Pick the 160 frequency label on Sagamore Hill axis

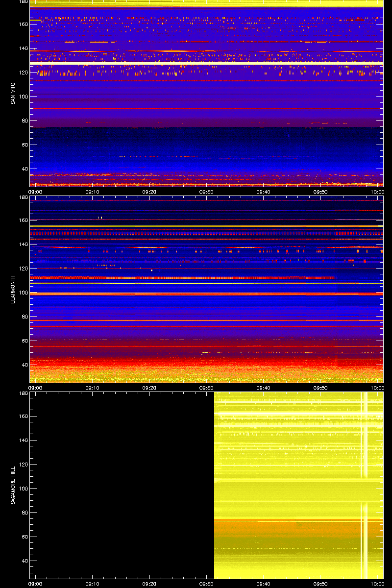pos(23,416)
